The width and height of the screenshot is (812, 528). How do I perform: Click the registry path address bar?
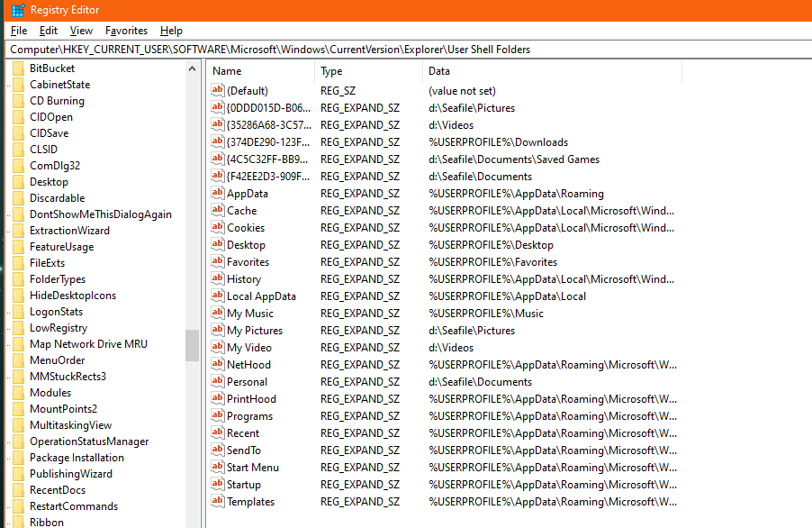point(360,49)
